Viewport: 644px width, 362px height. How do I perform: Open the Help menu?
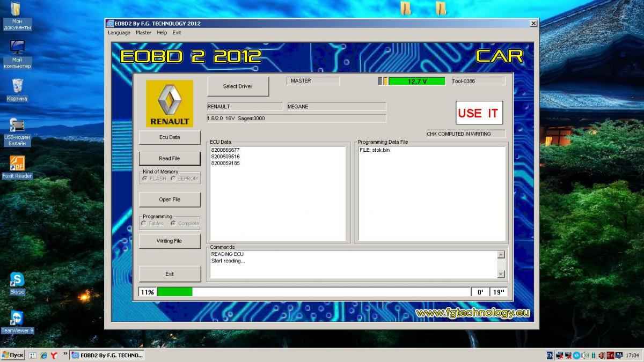click(162, 33)
